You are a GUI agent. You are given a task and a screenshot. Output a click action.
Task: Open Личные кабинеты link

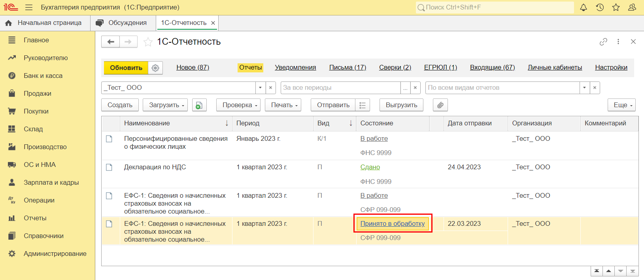click(x=555, y=68)
